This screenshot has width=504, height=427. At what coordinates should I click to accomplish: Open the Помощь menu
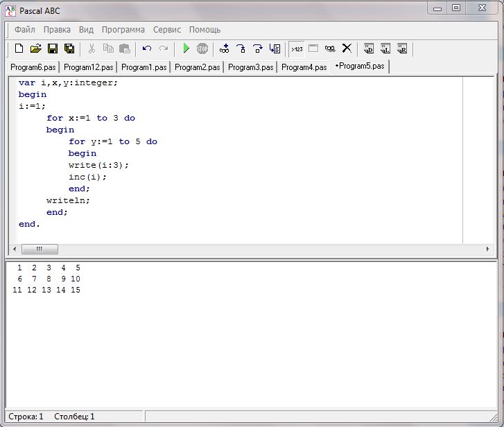(205, 30)
